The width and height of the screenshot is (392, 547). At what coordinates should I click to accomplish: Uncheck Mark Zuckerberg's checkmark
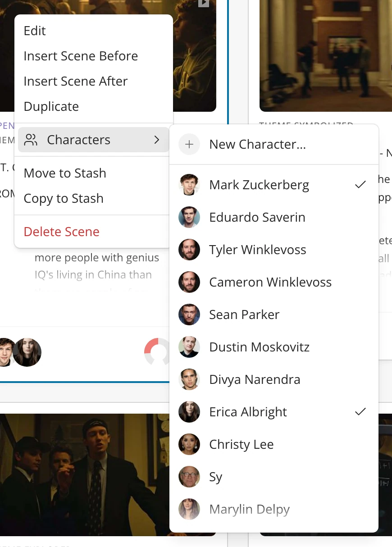[360, 185]
